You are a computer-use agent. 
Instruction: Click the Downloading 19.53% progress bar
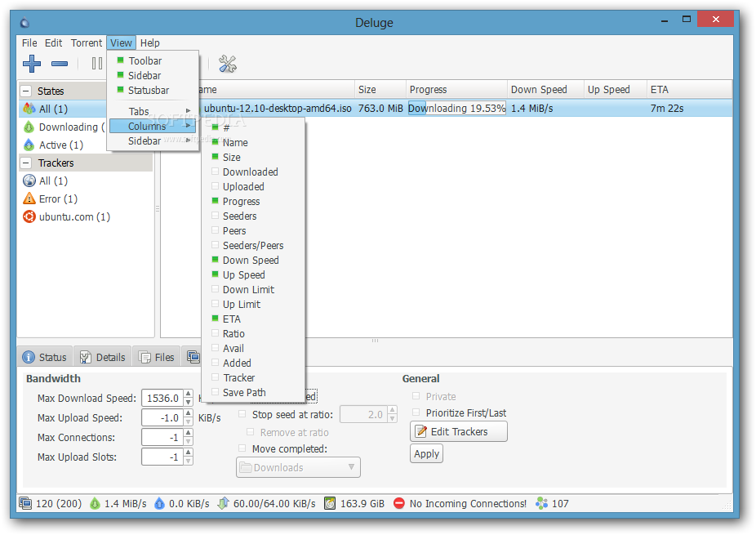click(456, 109)
